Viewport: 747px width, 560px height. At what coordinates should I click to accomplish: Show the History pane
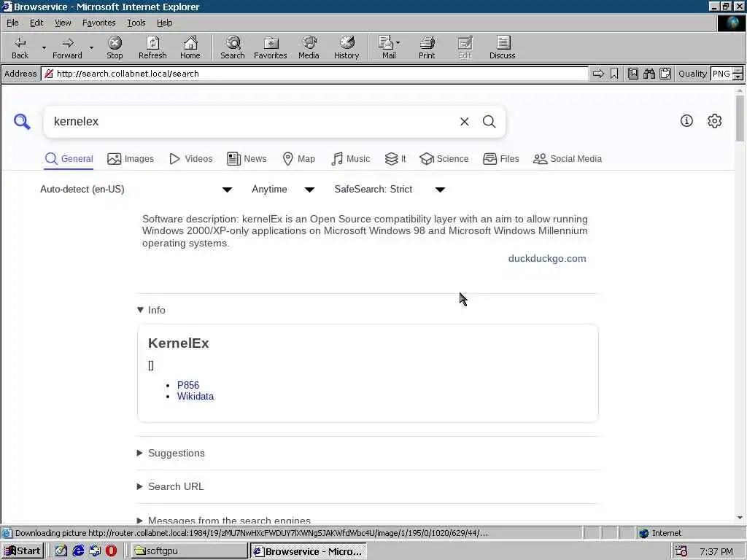(x=347, y=47)
